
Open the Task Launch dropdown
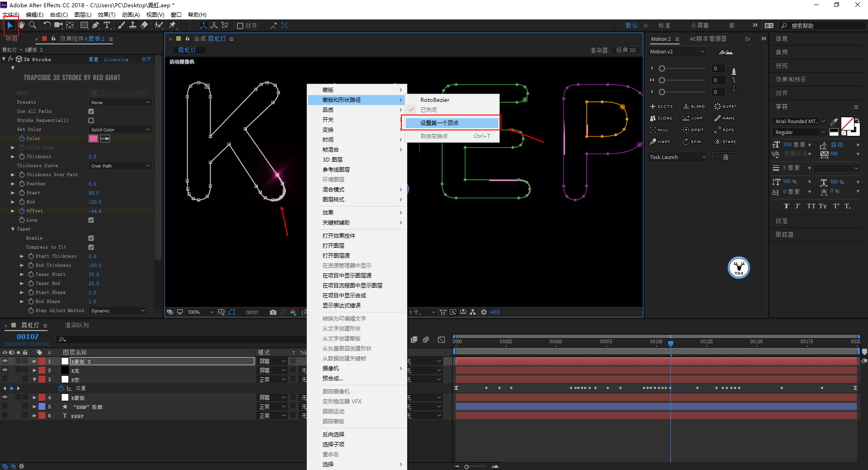(x=677, y=157)
